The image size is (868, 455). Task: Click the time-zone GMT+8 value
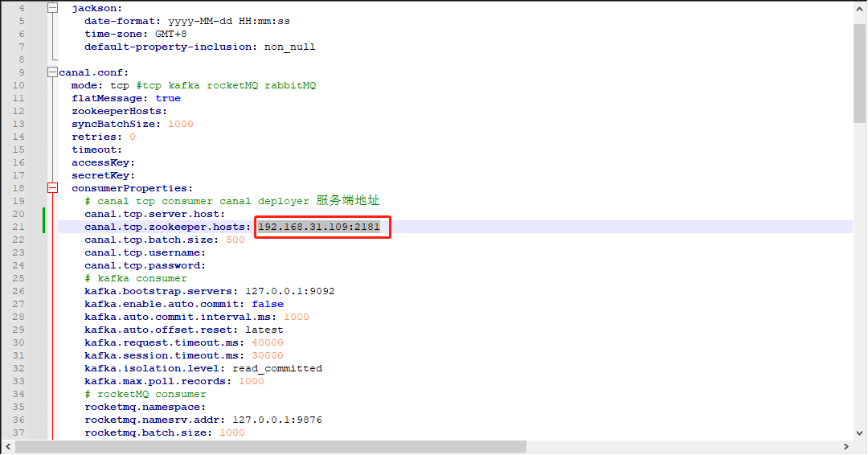point(170,34)
